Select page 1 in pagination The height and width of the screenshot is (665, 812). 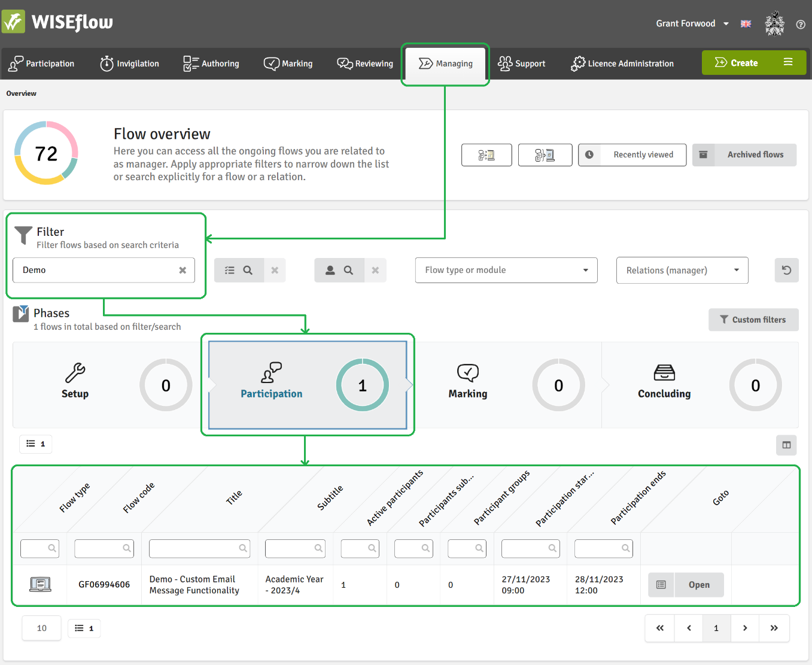pos(716,628)
